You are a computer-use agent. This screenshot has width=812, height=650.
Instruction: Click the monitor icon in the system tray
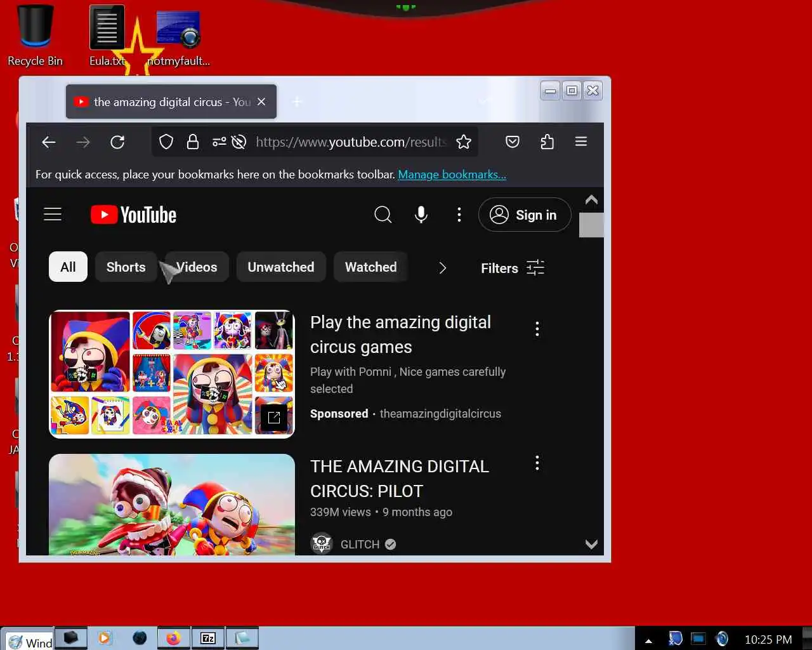[698, 639]
